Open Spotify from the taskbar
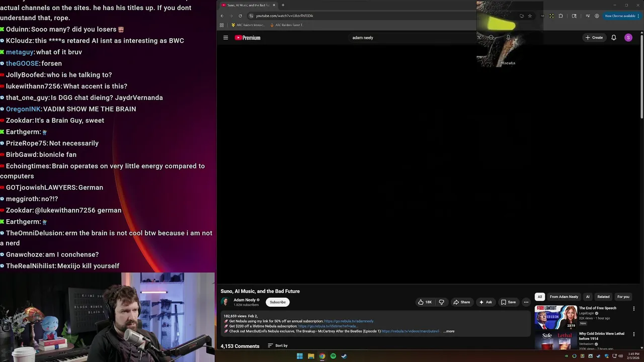The image size is (644, 362). 333,356
